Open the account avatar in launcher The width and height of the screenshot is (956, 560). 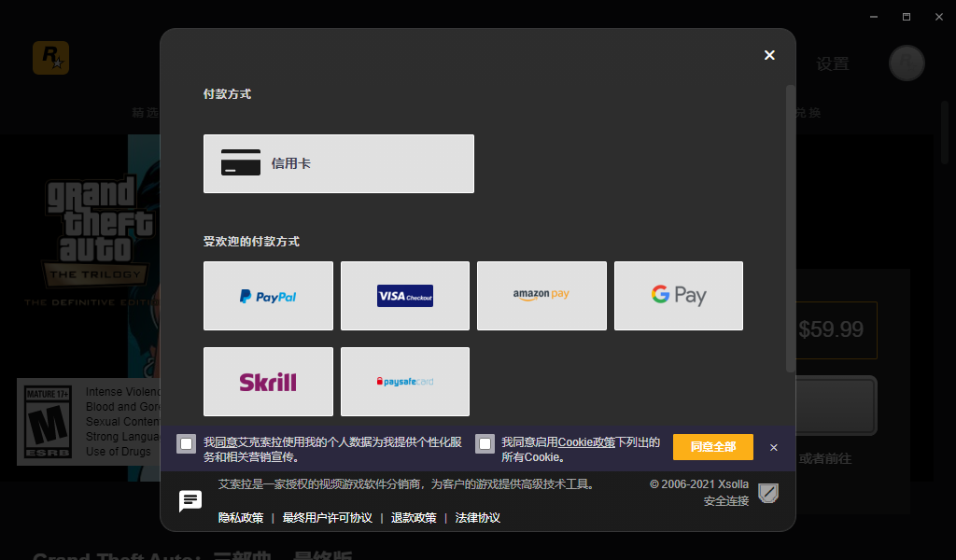click(x=907, y=63)
